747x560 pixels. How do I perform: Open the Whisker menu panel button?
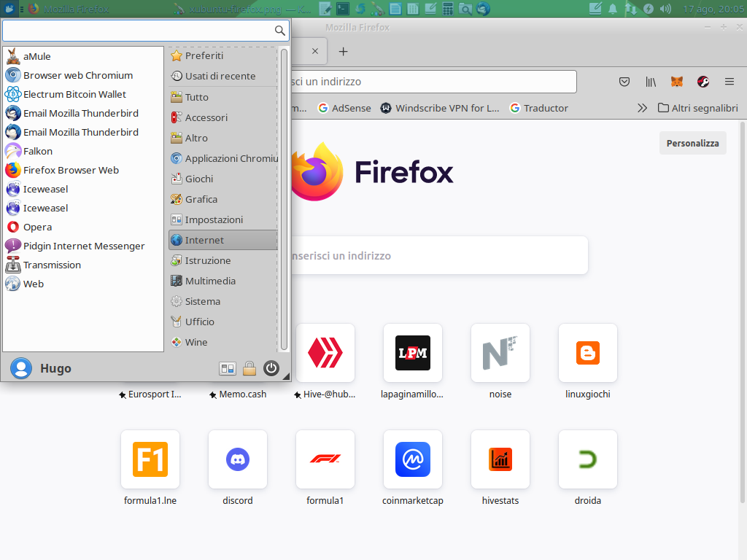tap(9, 9)
